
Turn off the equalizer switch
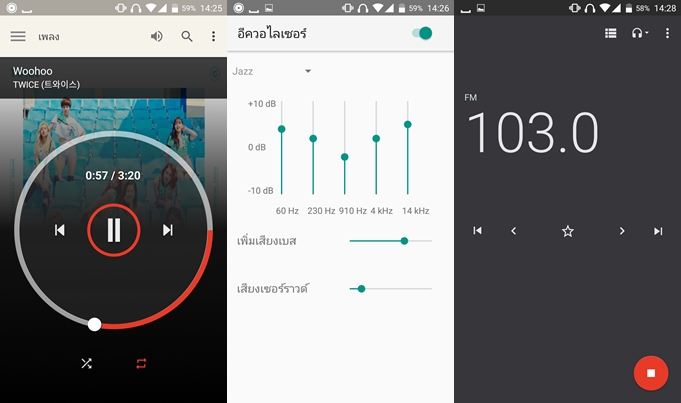point(421,34)
